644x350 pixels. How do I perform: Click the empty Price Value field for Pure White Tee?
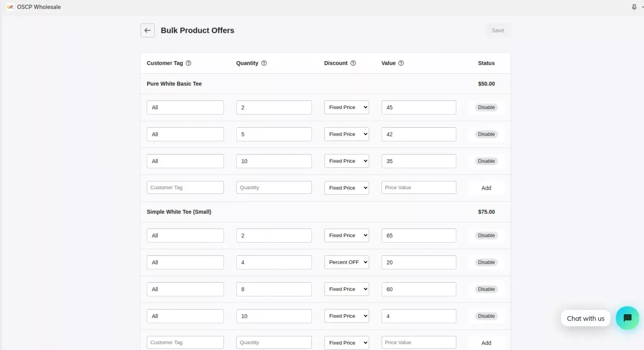pyautogui.click(x=418, y=188)
